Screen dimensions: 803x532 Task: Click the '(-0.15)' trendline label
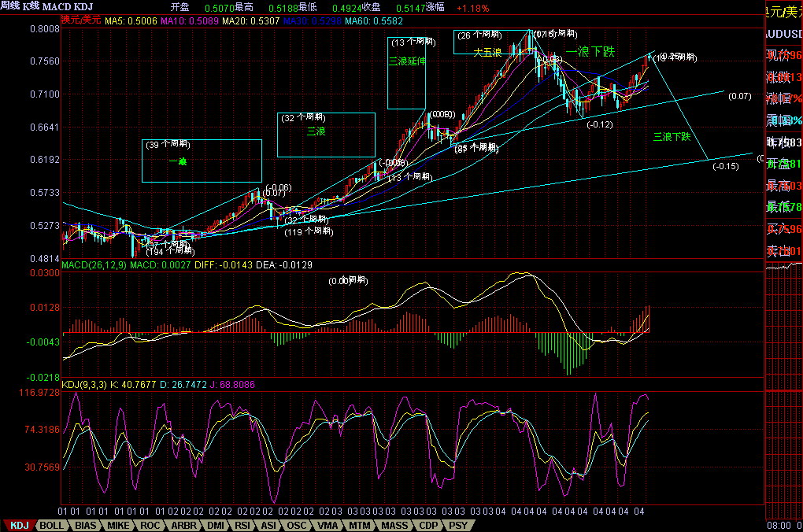point(726,166)
